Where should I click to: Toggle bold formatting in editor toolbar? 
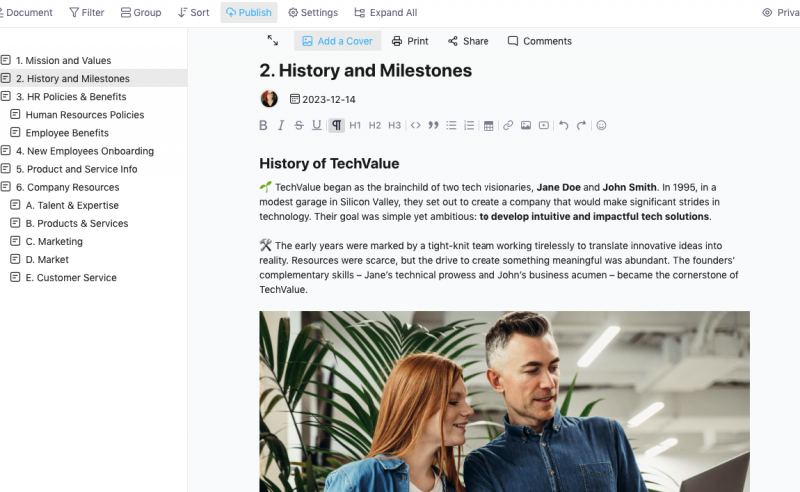tap(264, 126)
